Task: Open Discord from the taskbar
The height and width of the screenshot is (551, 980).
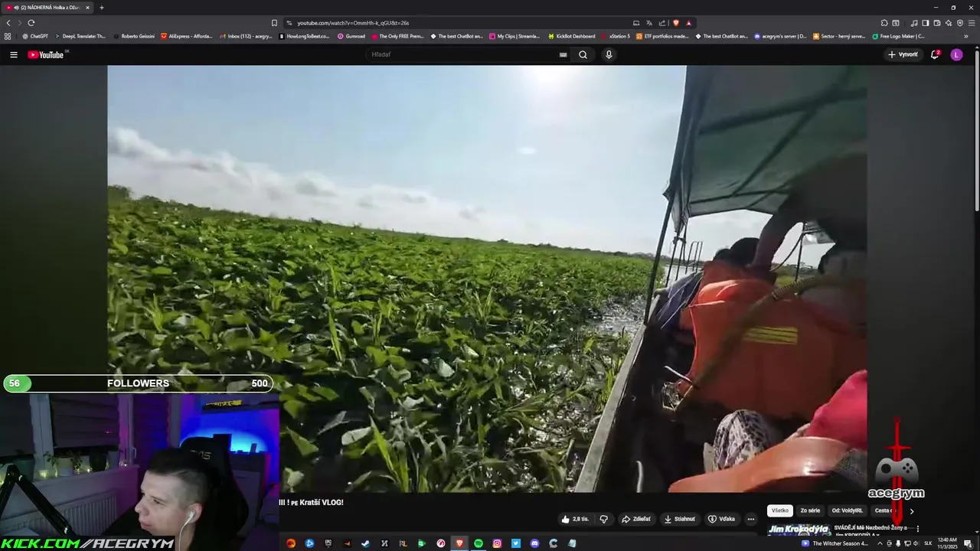Action: coord(534,543)
